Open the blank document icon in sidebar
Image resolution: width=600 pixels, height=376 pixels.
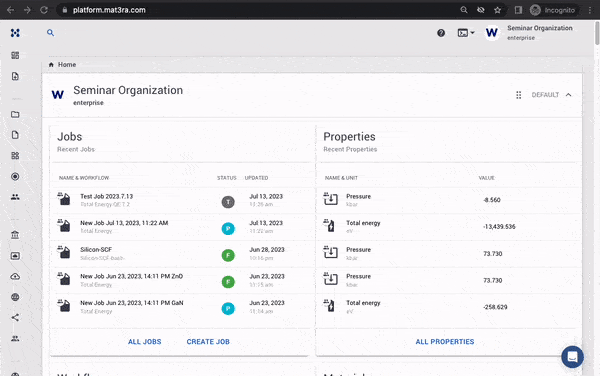click(15, 135)
